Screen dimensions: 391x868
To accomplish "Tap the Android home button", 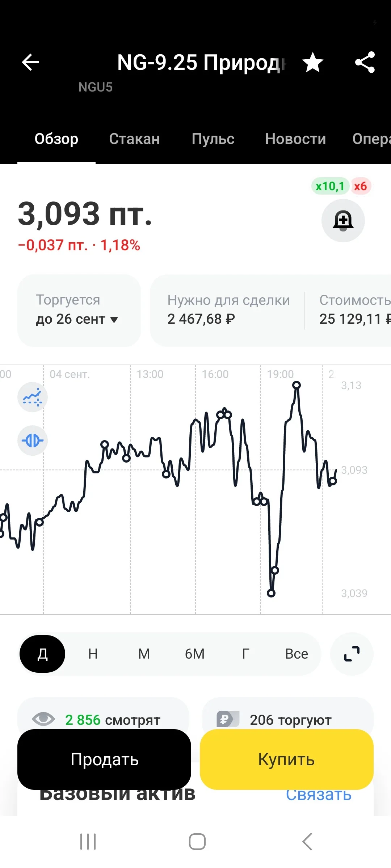I will click(197, 842).
